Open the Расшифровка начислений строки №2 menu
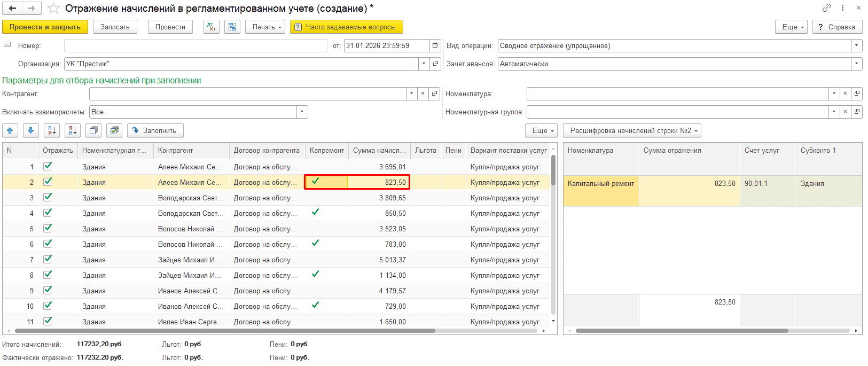Screen dimensions: 868x366 click(632, 130)
